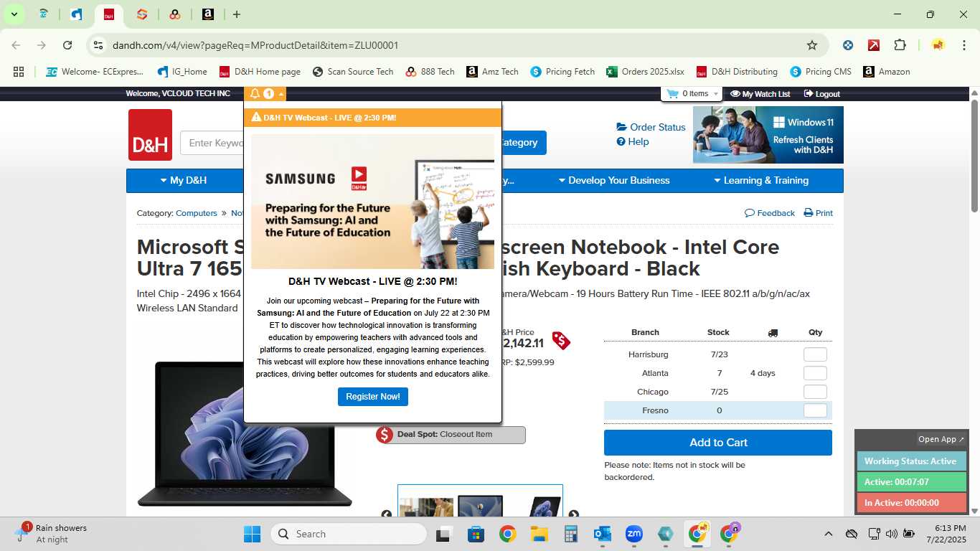Open File Explorer from the taskbar

(540, 534)
